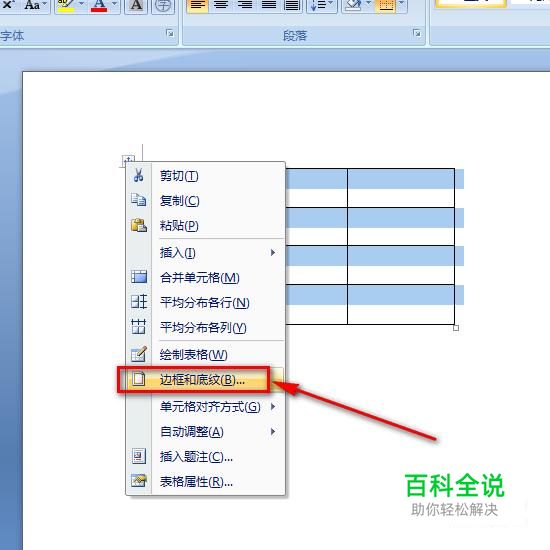Click the table properties icon
550x550 pixels.
click(139, 481)
